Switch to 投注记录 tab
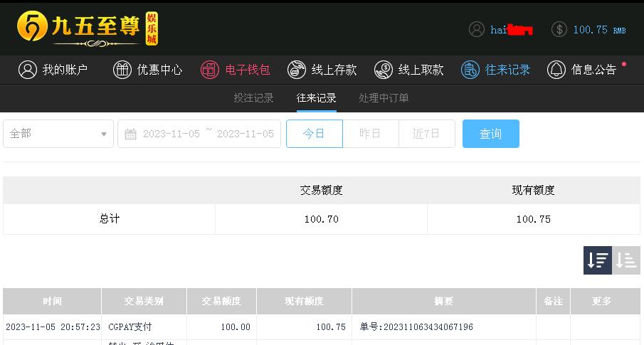Screen dimensions: 644x345 (253, 98)
